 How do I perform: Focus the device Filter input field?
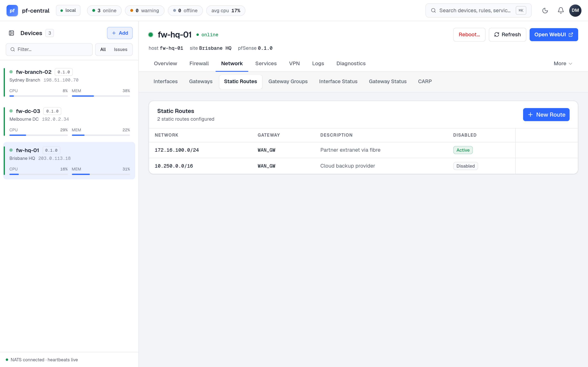[49, 50]
